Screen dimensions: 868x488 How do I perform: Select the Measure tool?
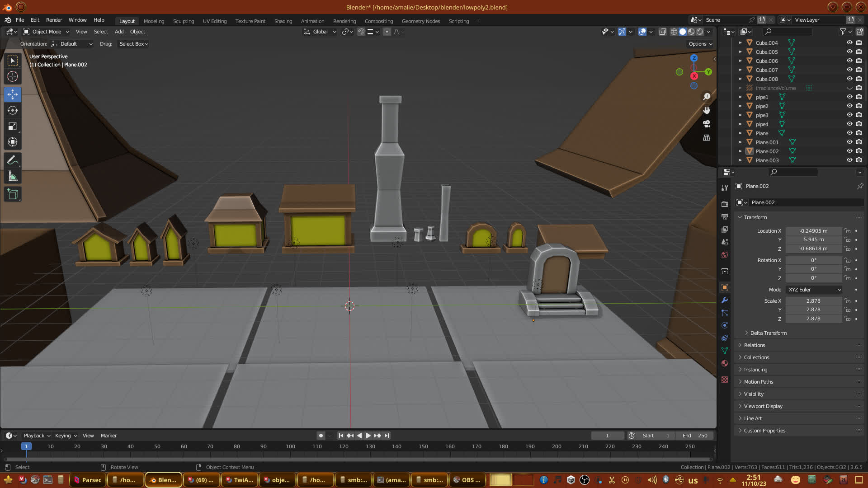(13, 177)
